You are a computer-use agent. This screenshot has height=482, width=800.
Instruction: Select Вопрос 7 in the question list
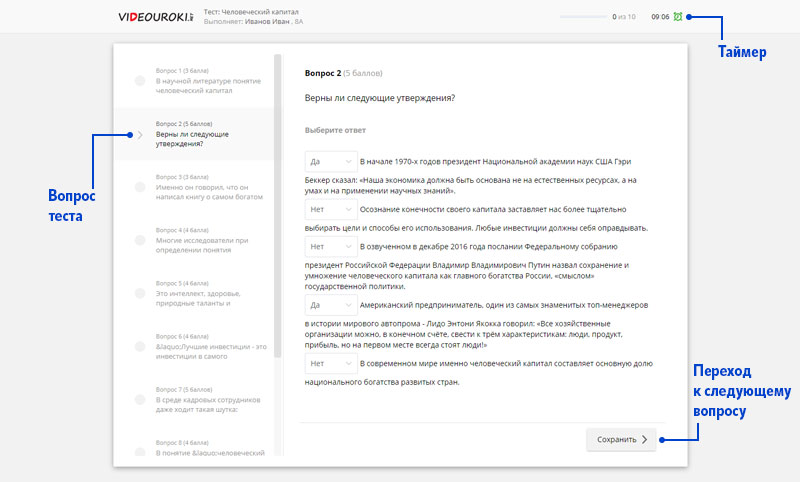[194, 399]
